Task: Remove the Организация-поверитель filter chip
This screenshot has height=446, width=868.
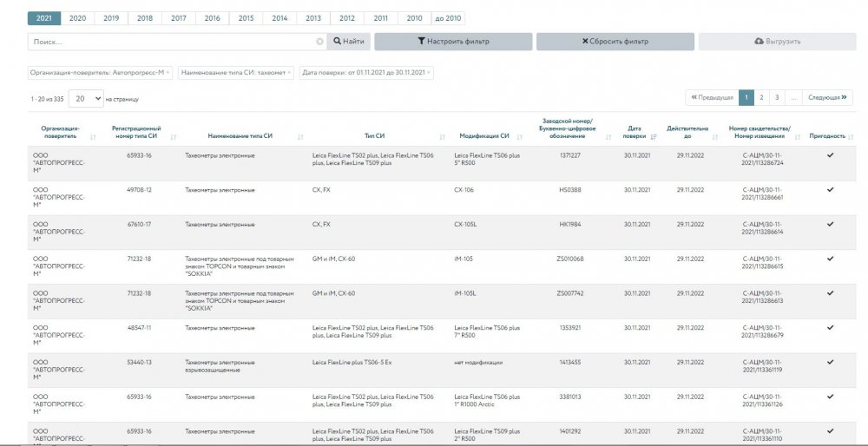Action: click(168, 73)
